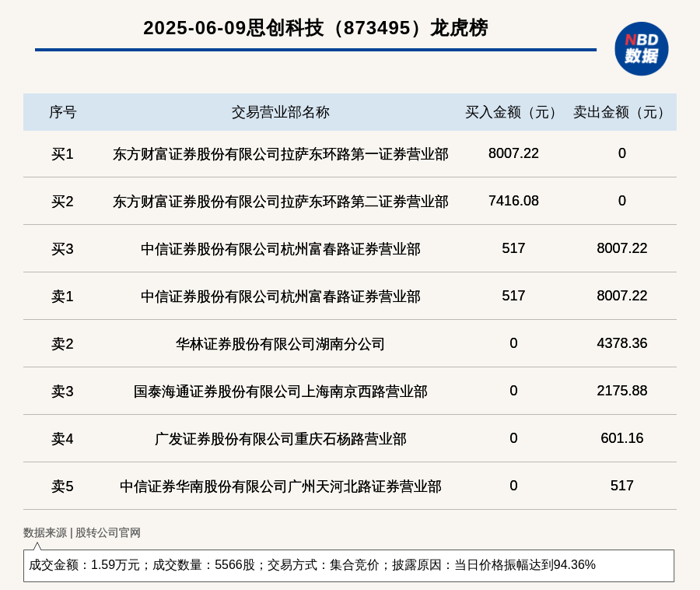Select buy amount 0 in 卖4 row
The height and width of the screenshot is (590, 700).
pyautogui.click(x=513, y=437)
